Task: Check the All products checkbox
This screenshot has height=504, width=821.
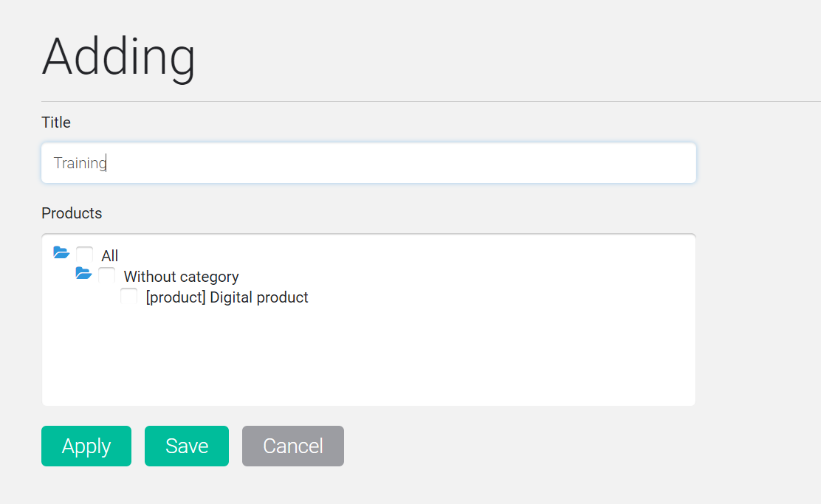Action: pos(85,255)
